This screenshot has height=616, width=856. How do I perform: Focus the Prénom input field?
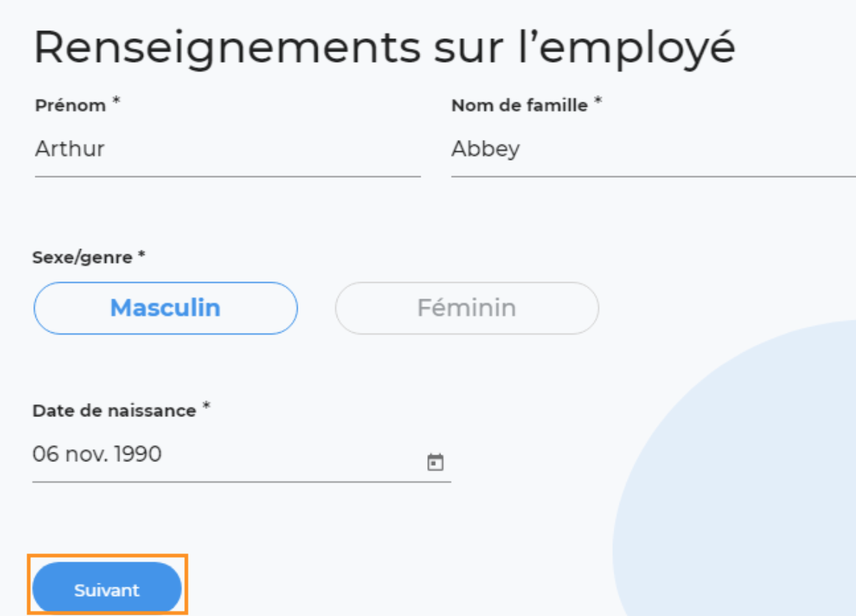pyautogui.click(x=228, y=149)
